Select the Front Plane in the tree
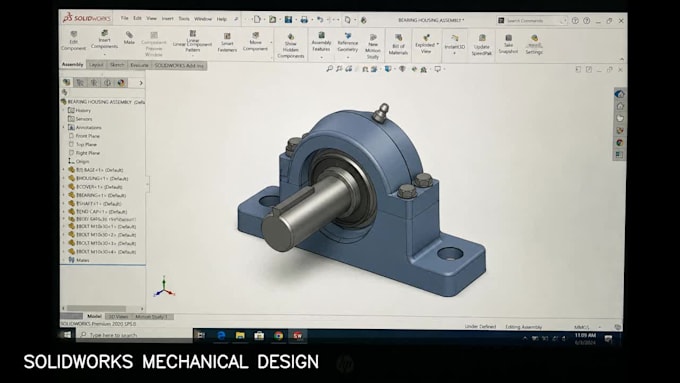Viewport: 680px width, 383px height. coord(88,136)
